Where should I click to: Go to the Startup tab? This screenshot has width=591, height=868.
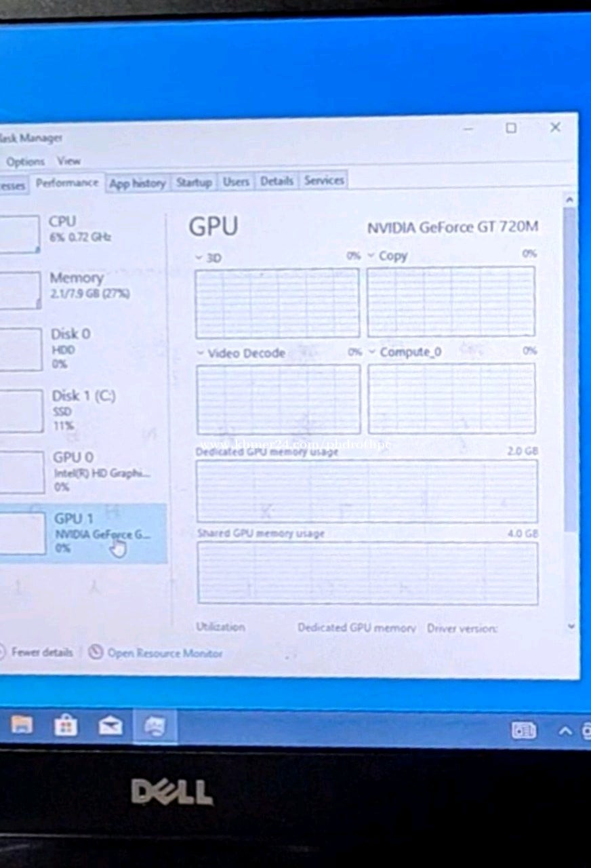(194, 182)
